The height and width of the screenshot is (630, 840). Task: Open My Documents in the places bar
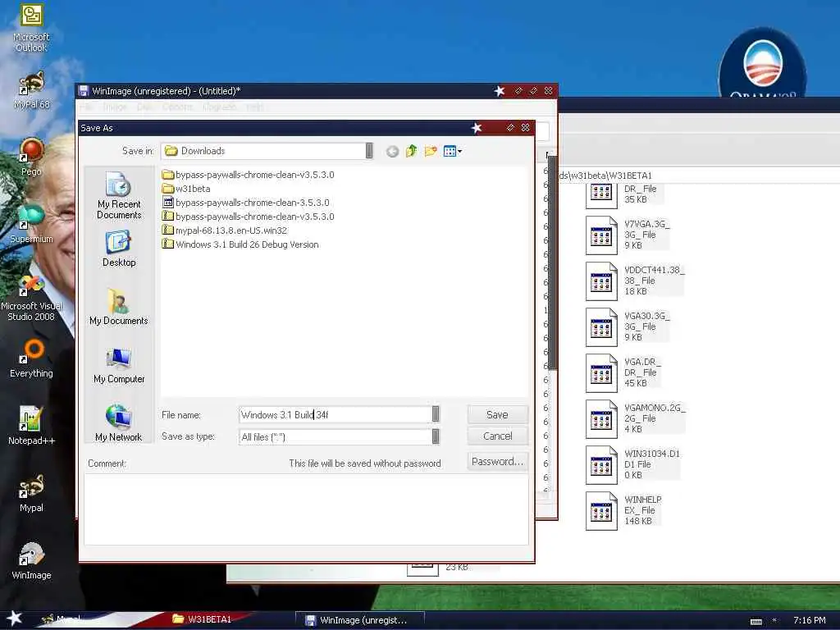click(118, 307)
